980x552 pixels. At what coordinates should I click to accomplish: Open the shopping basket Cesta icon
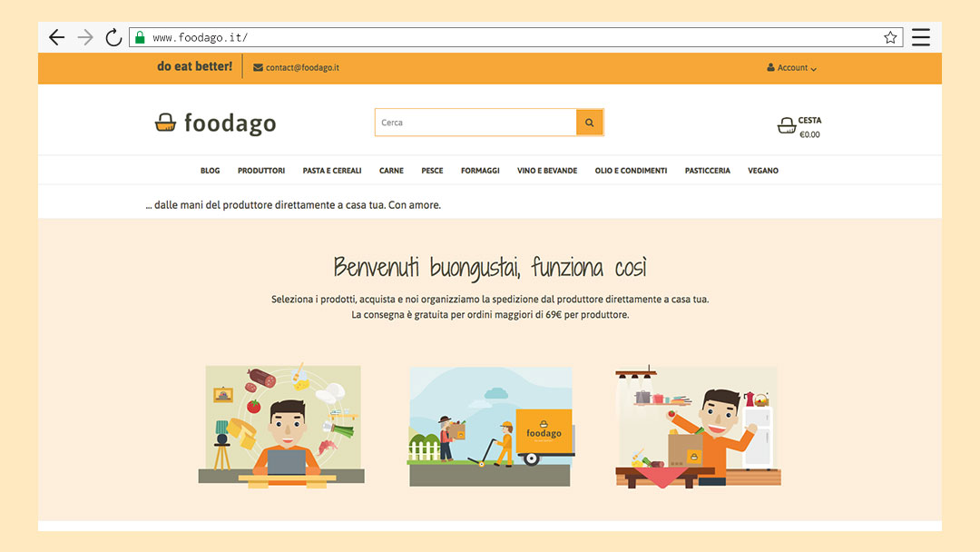tap(786, 125)
